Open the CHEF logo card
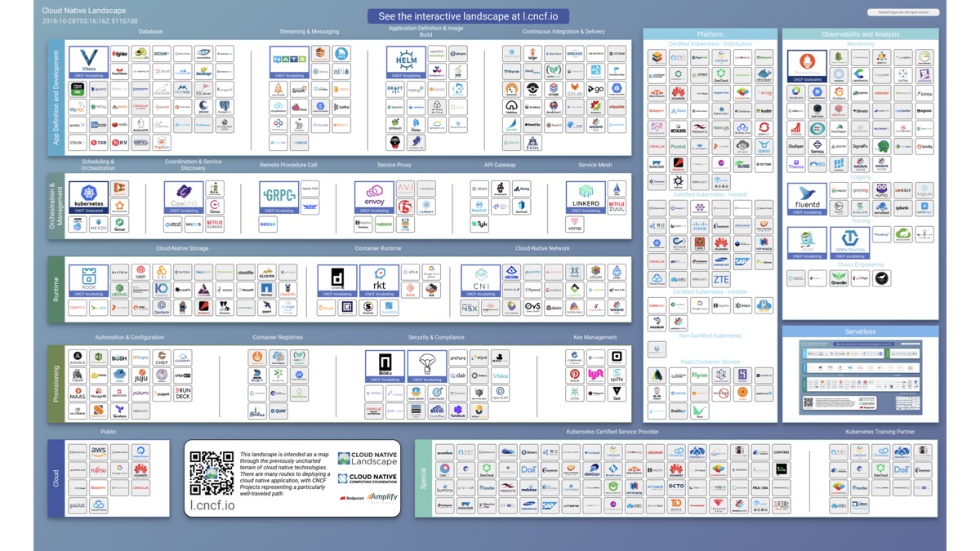 tap(162, 358)
